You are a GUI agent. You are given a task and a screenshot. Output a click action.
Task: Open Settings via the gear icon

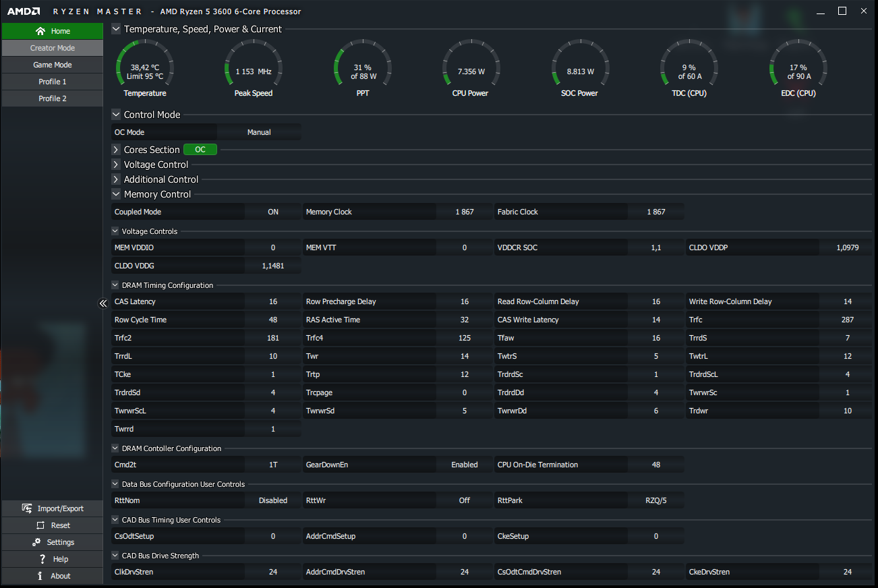[36, 542]
